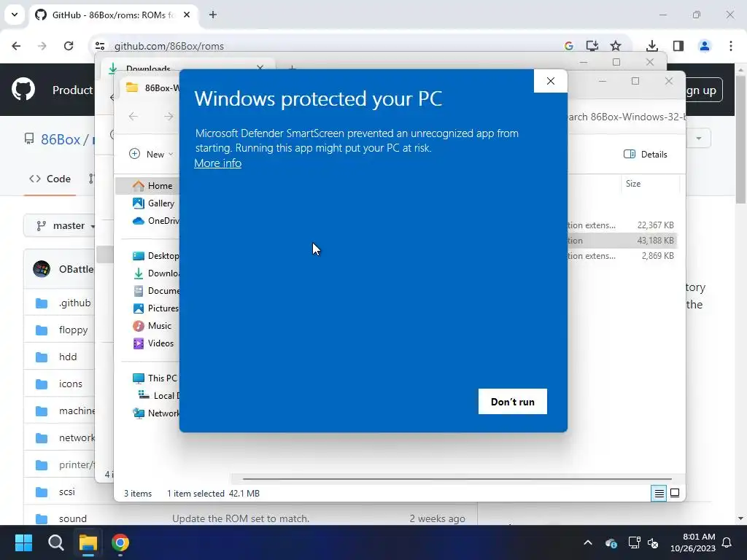This screenshot has width=747, height=560.
Task: Click the More info link in SmartScreen dialog
Action: pos(217,163)
